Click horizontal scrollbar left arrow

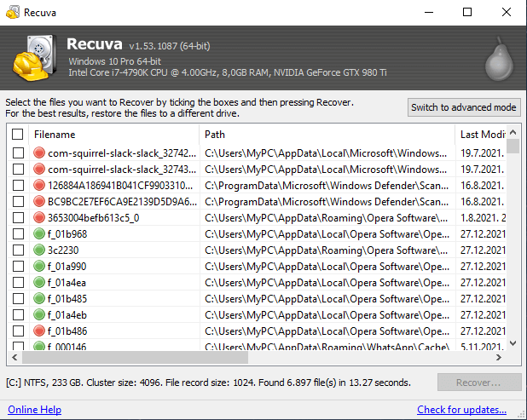(14, 358)
